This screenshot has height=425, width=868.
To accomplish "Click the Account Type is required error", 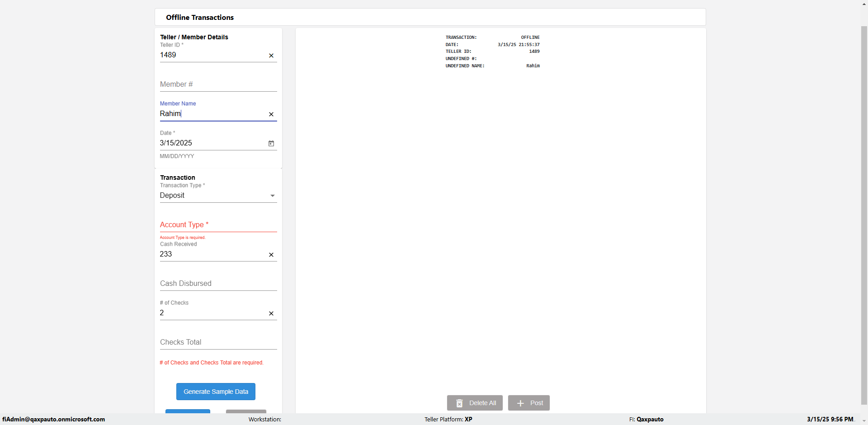I will point(183,238).
